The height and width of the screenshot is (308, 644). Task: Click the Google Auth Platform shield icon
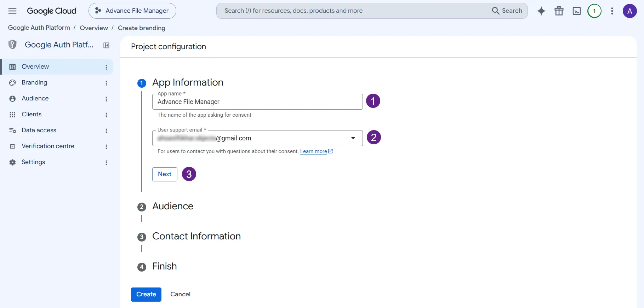(x=12, y=45)
